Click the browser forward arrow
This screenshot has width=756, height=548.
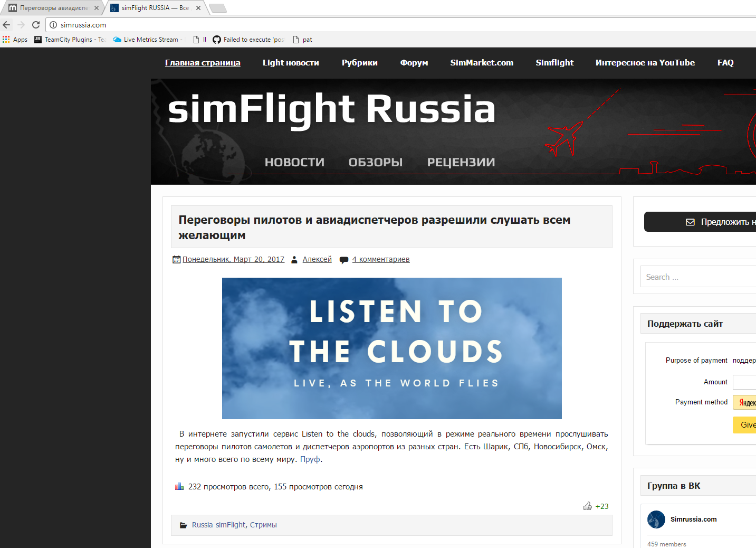tap(21, 25)
